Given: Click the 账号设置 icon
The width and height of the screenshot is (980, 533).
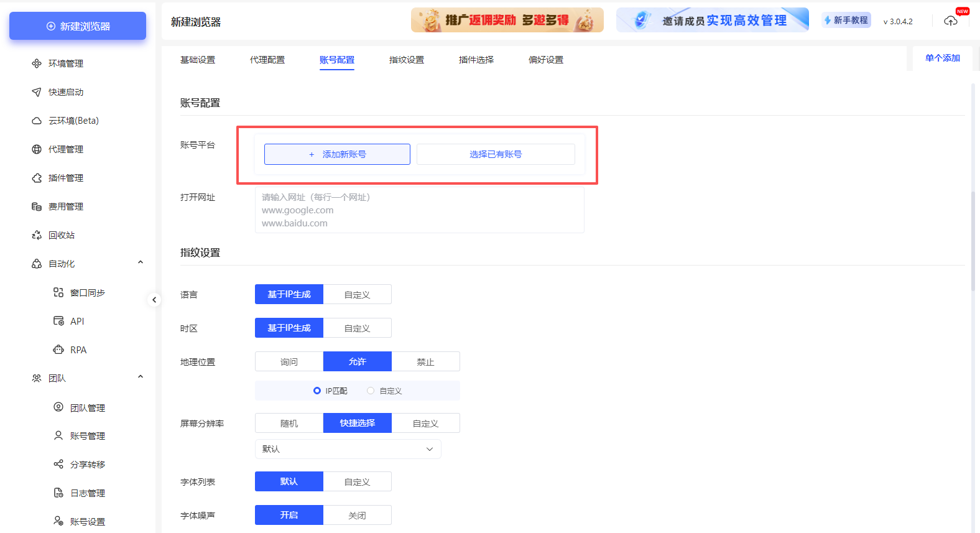Looking at the screenshot, I should pos(58,521).
